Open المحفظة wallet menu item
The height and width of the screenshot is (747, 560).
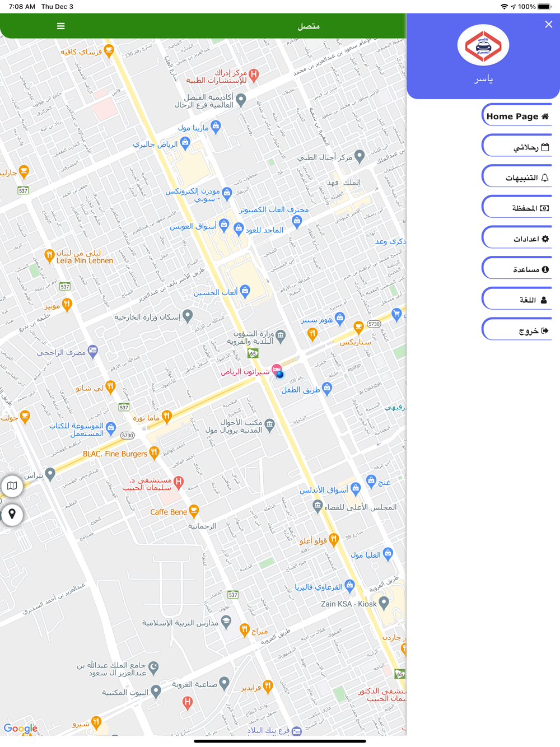point(517,208)
